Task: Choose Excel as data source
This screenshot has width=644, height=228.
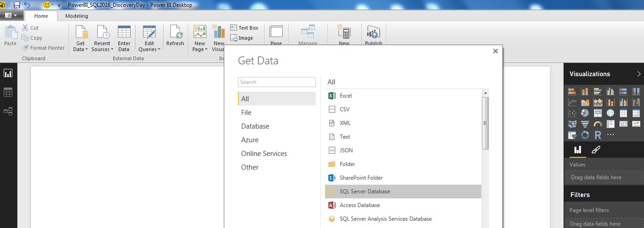Action: [403, 96]
